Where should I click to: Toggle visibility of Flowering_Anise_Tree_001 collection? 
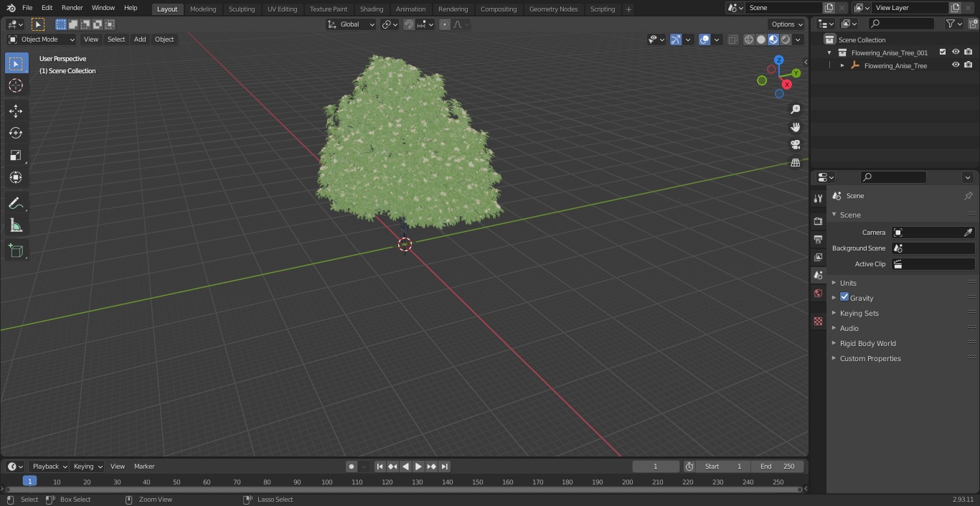pos(956,52)
